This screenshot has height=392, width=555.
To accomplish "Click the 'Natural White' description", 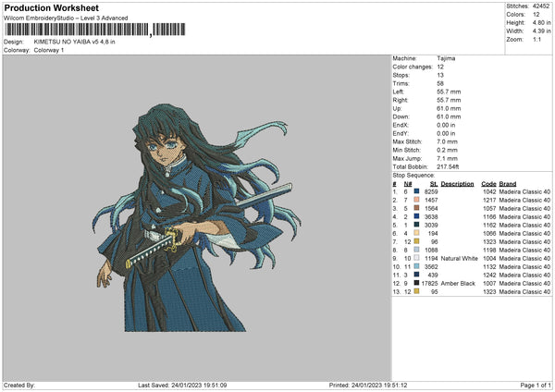I will [x=460, y=259].
